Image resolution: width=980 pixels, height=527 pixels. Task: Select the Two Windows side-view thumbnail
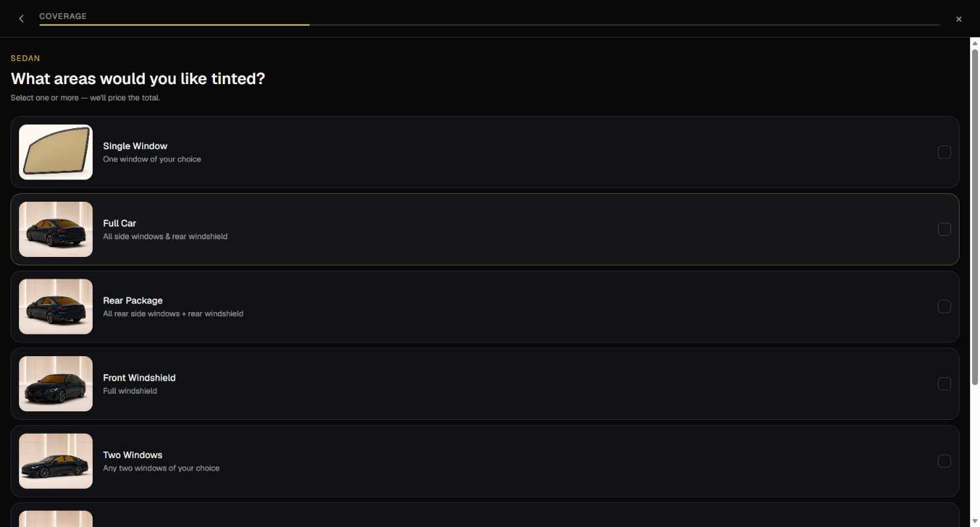56,461
